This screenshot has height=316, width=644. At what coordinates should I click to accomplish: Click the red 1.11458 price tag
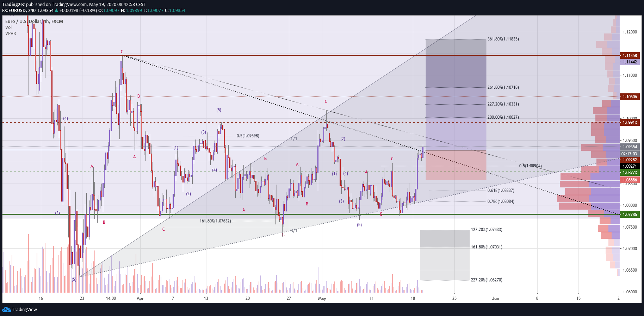[630, 56]
